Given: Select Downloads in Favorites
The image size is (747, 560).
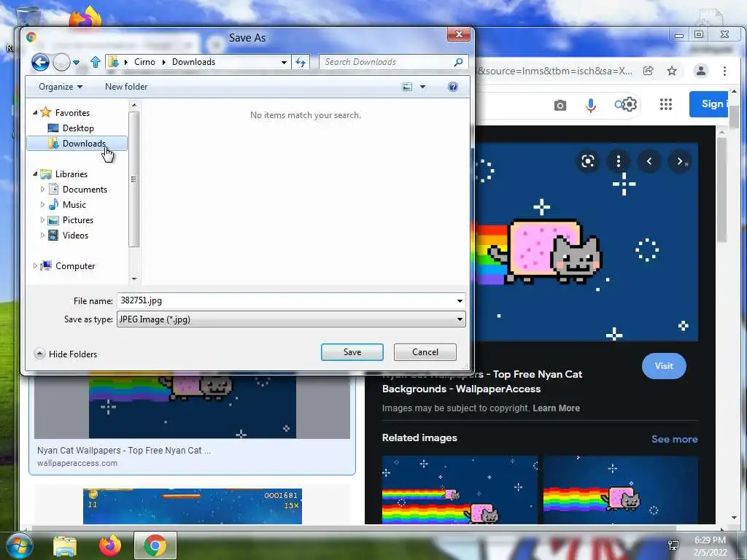Looking at the screenshot, I should pos(77,144).
